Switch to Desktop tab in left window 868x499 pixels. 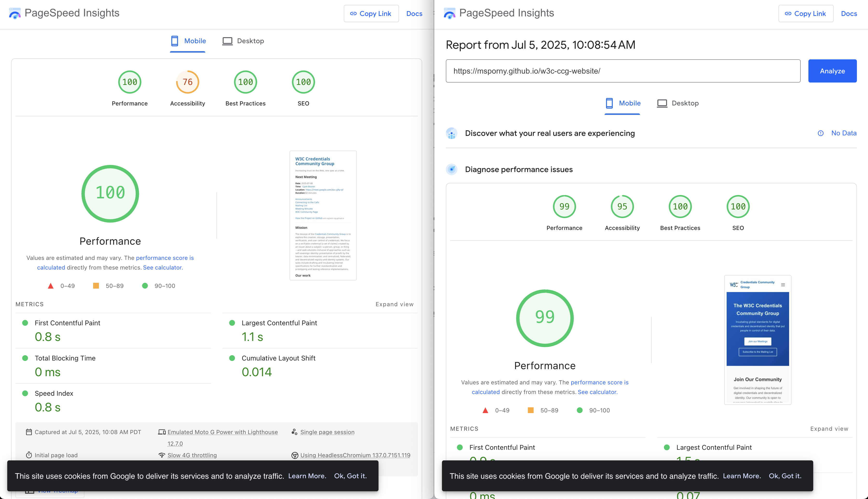pyautogui.click(x=243, y=41)
